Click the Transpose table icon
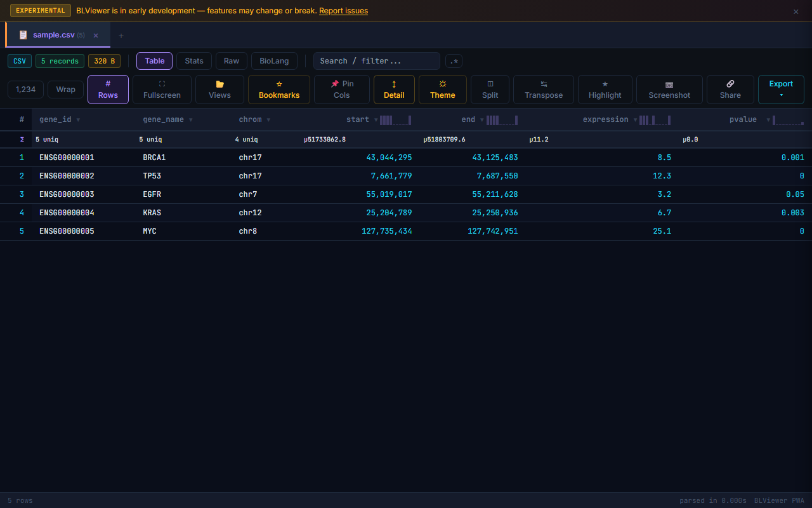 tap(544, 84)
